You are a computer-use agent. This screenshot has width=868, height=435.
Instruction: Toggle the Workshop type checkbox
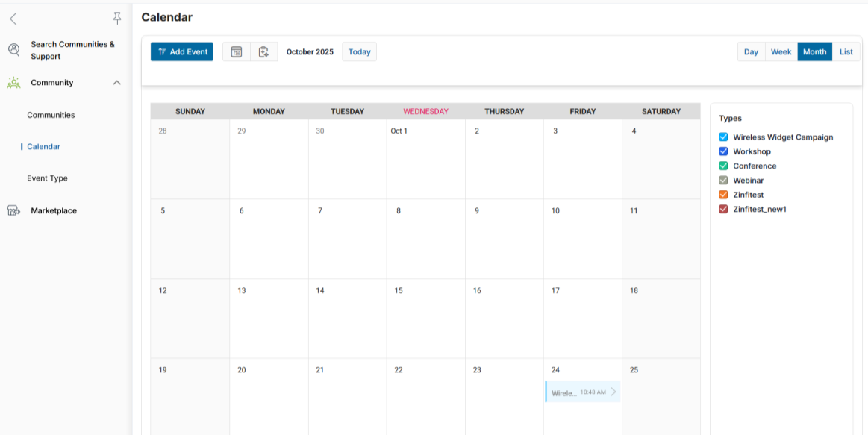pos(723,151)
